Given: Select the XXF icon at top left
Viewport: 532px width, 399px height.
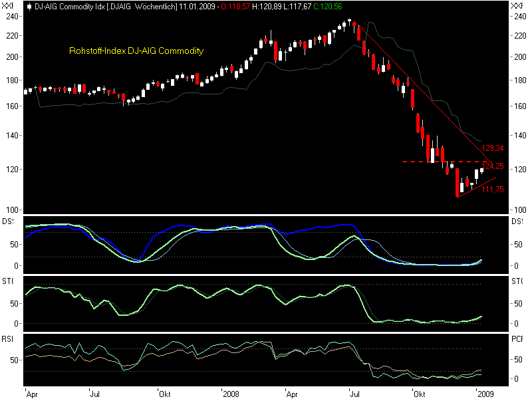Looking at the screenshot, I should pos(8,6).
